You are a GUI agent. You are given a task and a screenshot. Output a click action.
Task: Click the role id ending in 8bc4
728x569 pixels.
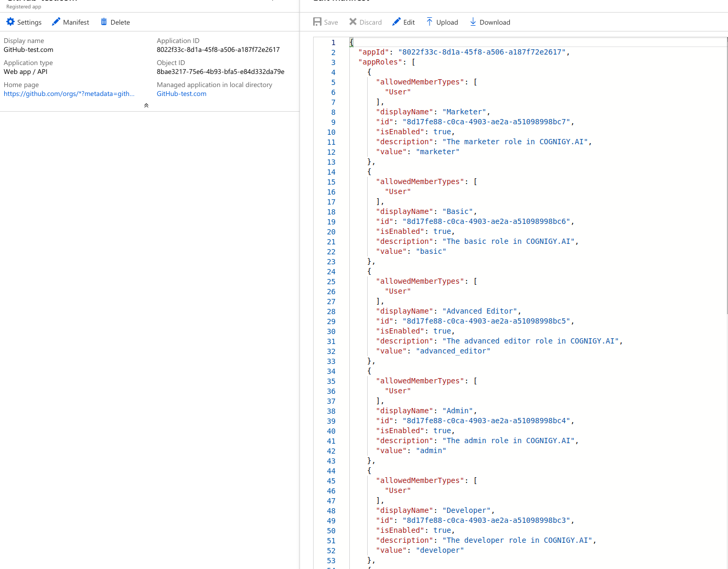[486, 421]
